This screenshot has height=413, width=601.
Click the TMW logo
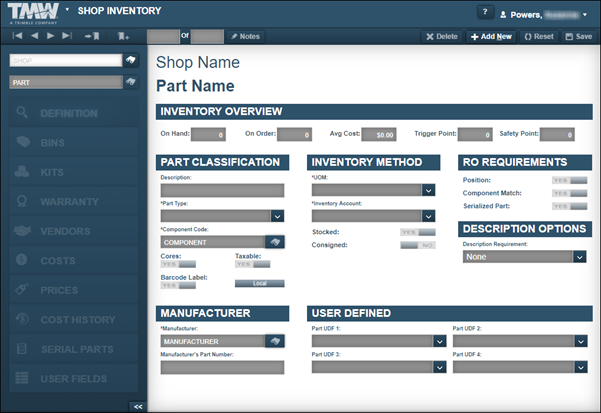[33, 13]
